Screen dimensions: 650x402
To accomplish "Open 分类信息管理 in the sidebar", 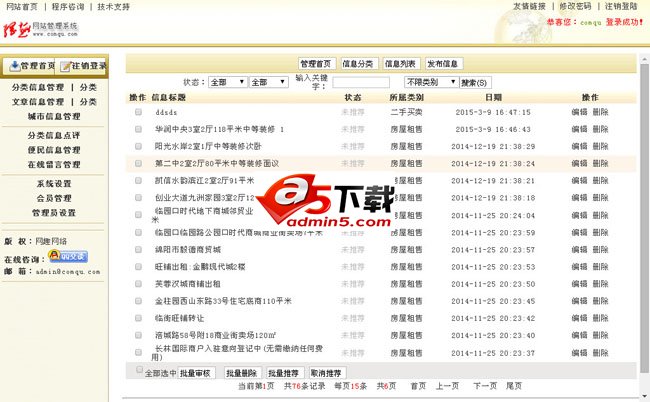I will 38,87.
